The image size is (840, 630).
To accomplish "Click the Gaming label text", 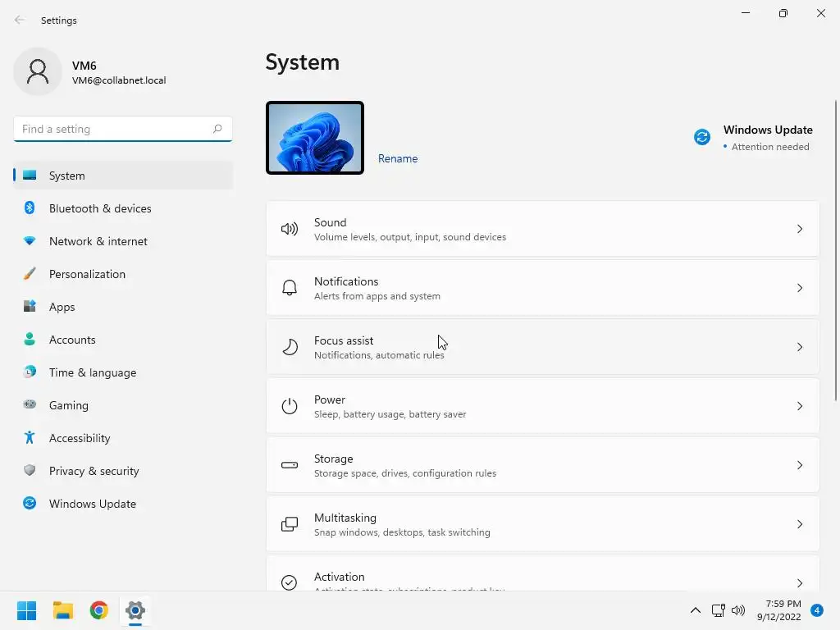I will point(69,405).
